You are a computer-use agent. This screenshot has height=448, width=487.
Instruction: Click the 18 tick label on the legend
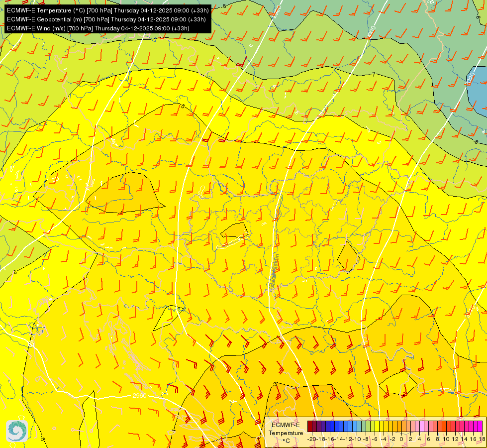[x=483, y=440]
